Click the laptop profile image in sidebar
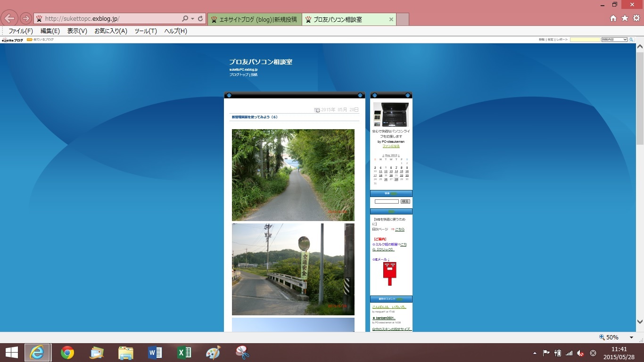Viewport: 644px width, 362px height. (x=391, y=115)
